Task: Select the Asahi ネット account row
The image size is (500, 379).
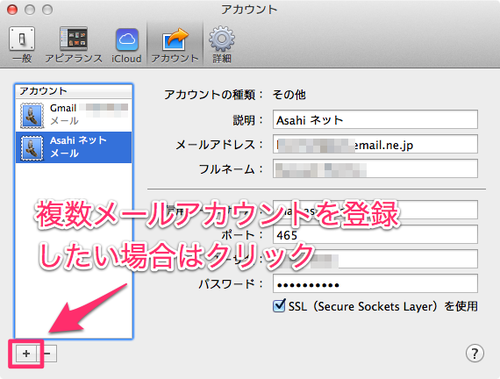Action: tap(74, 147)
